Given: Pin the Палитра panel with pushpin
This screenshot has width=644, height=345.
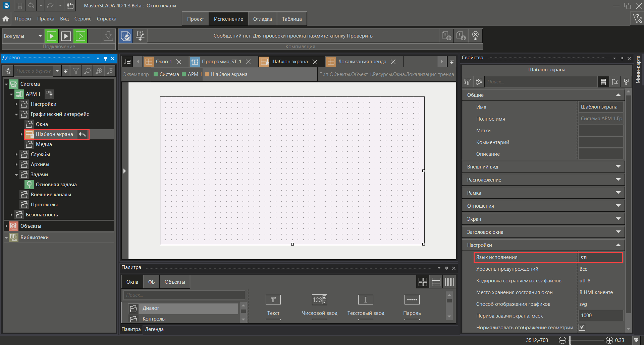Looking at the screenshot, I should [446, 268].
